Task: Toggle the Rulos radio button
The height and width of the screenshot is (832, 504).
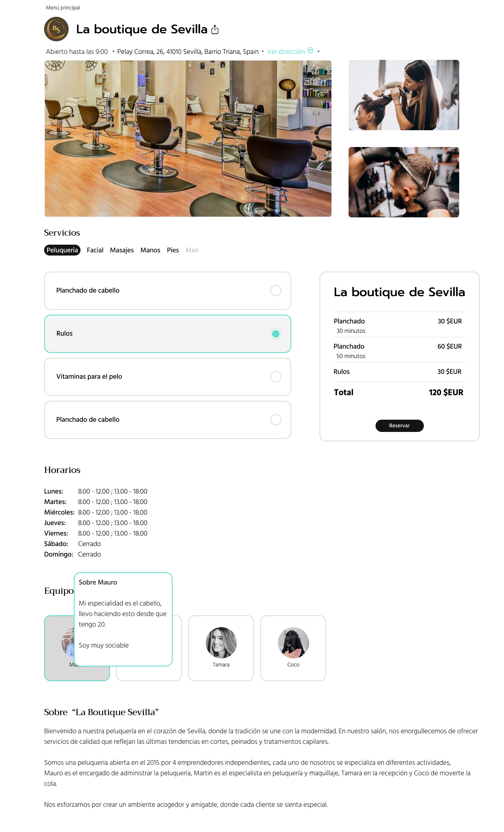Action: (276, 334)
